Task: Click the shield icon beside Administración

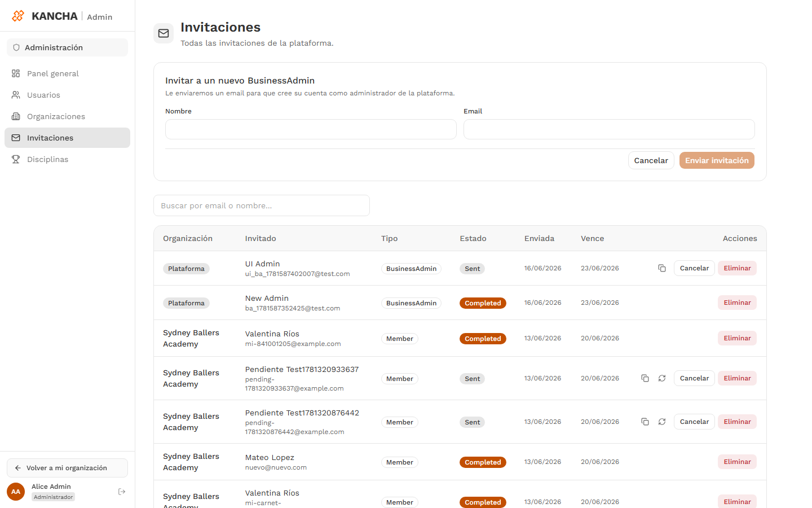Action: coord(16,47)
